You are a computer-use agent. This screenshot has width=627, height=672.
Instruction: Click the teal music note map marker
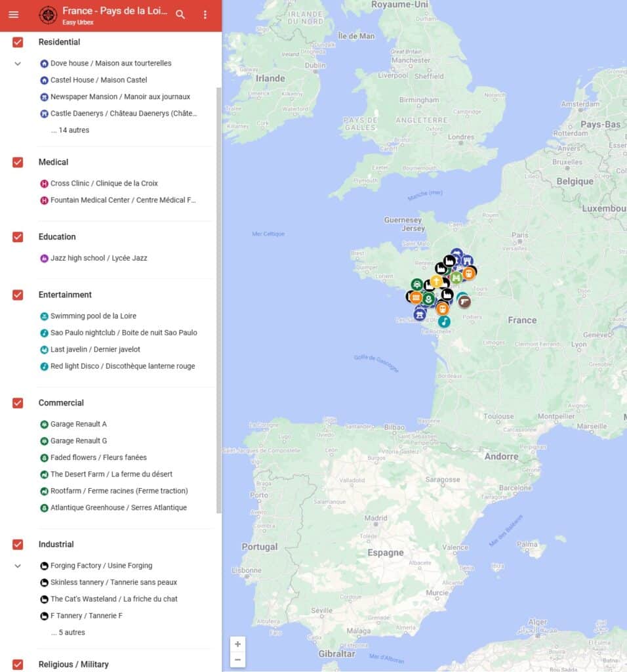click(x=444, y=321)
